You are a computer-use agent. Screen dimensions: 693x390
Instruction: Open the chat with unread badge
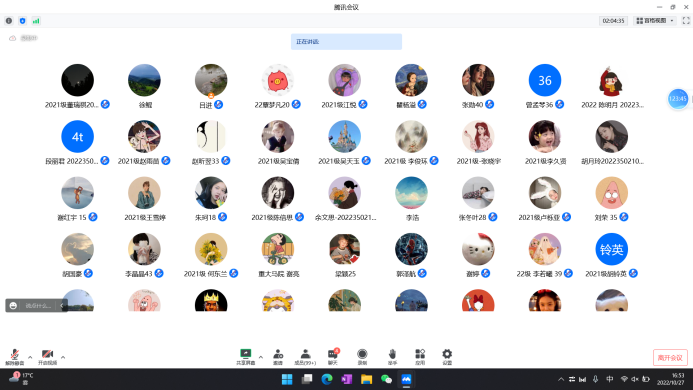point(333,356)
